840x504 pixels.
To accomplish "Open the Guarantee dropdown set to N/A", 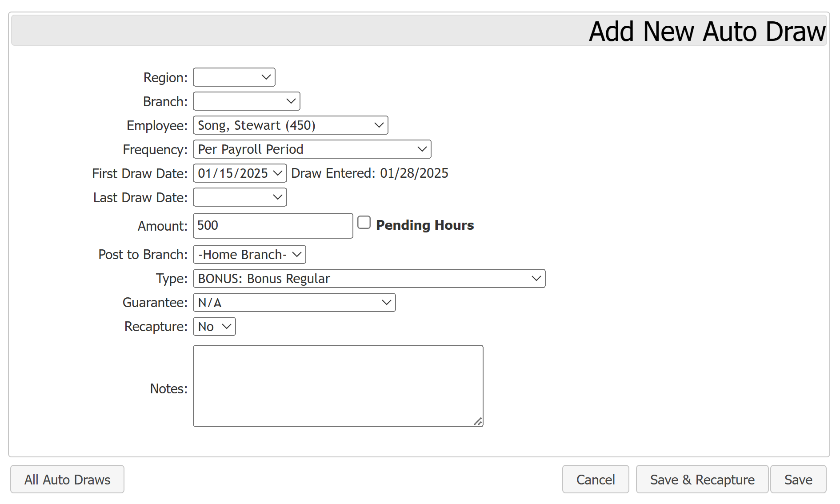I will point(294,303).
